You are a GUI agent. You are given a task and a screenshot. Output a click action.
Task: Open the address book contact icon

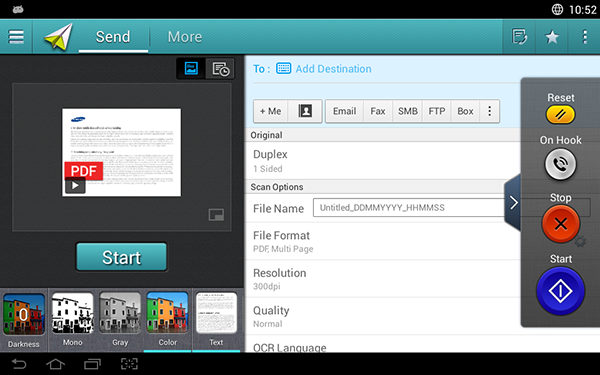[x=305, y=111]
